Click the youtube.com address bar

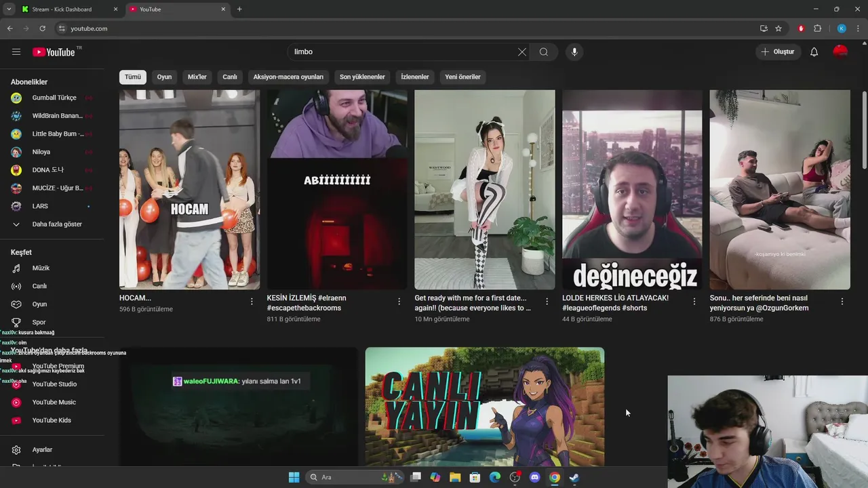pyautogui.click(x=407, y=28)
